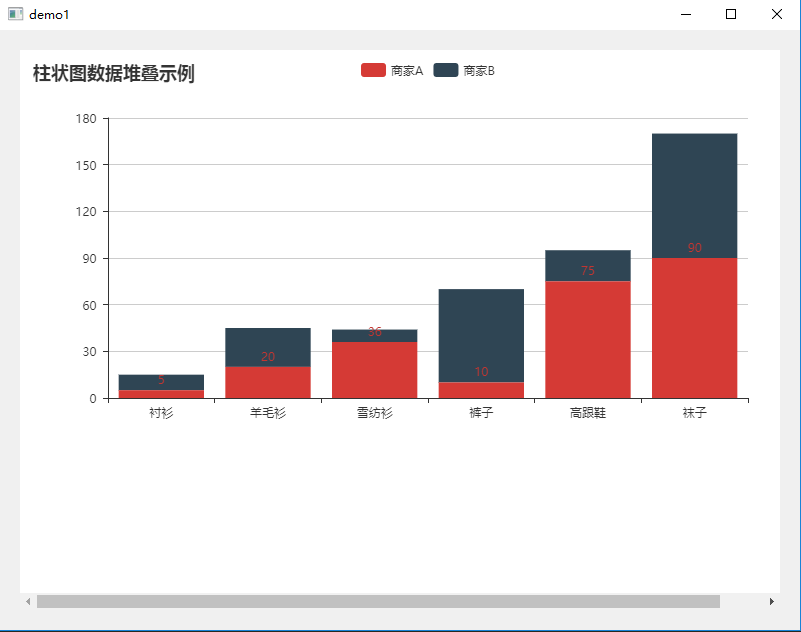
Task: Select the 衬衫 bar
Action: [162, 385]
